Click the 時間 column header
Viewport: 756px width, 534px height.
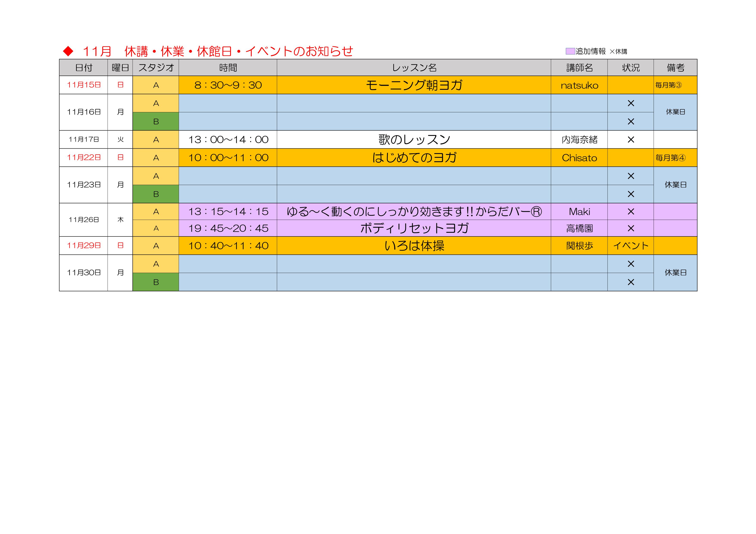click(x=228, y=68)
